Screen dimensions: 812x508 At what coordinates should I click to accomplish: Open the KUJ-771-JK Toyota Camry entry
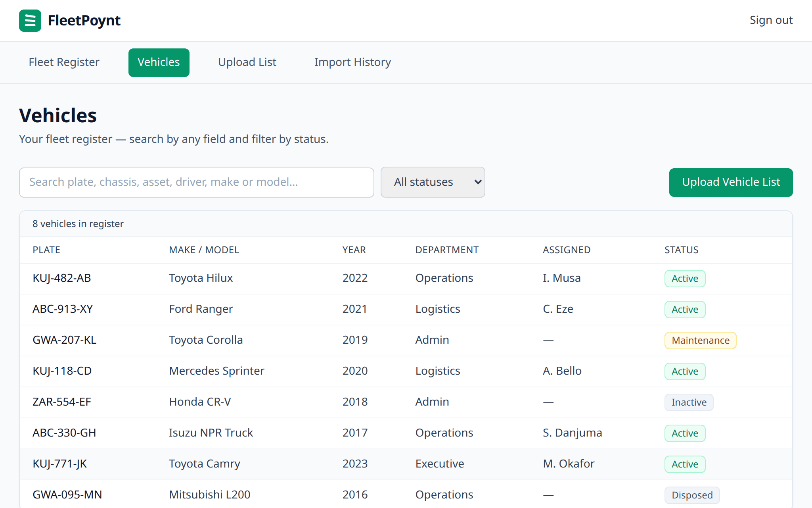tap(406, 464)
